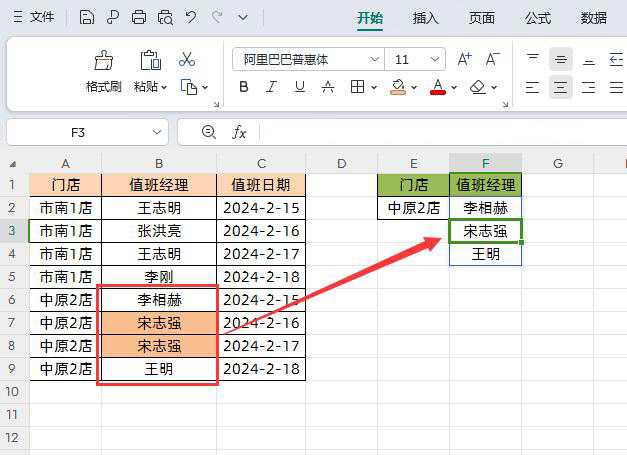The width and height of the screenshot is (627, 455).
Task: Click the fx insert function icon
Action: coord(239,132)
